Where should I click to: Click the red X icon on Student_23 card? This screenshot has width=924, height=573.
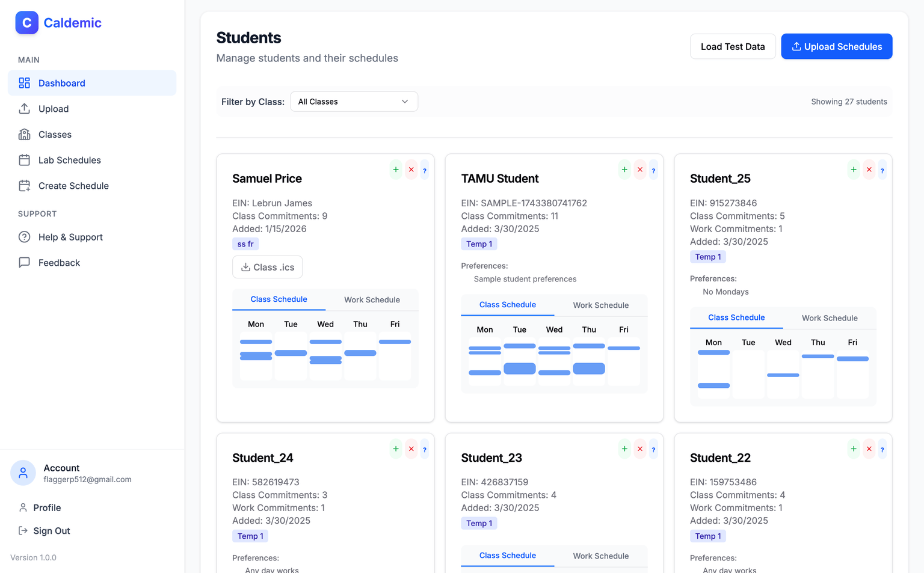tap(640, 449)
